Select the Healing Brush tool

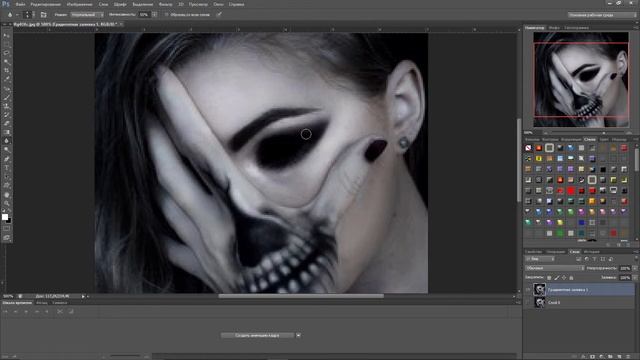coord(7,88)
